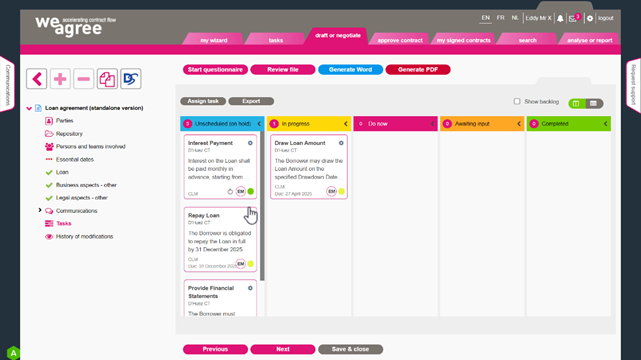
Task: Click EM avatar on Repay Loan card
Action: pos(241,264)
